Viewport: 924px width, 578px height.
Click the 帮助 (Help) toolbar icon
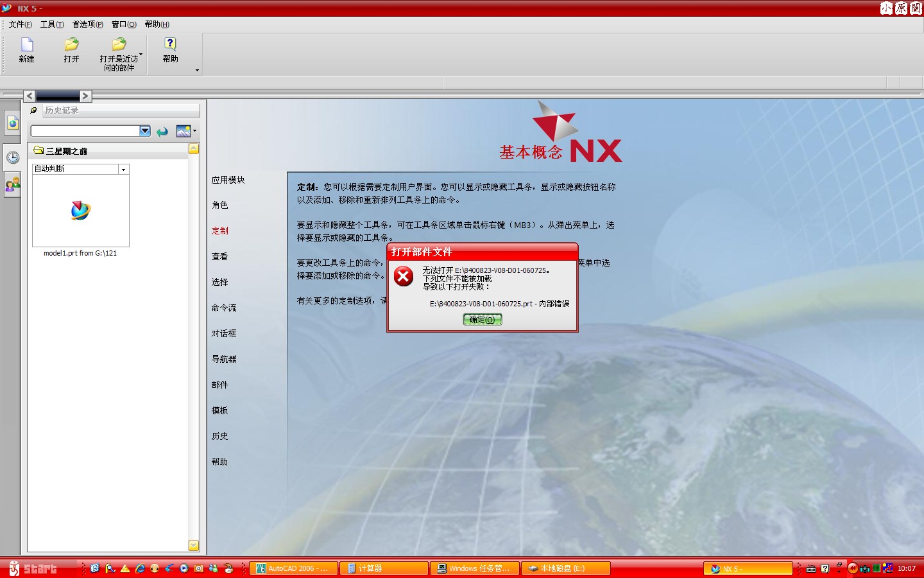[x=170, y=44]
